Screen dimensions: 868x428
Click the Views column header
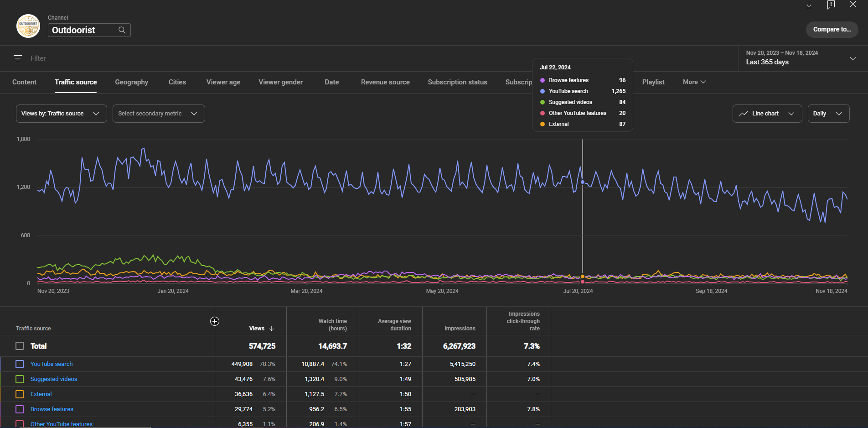[x=257, y=329]
